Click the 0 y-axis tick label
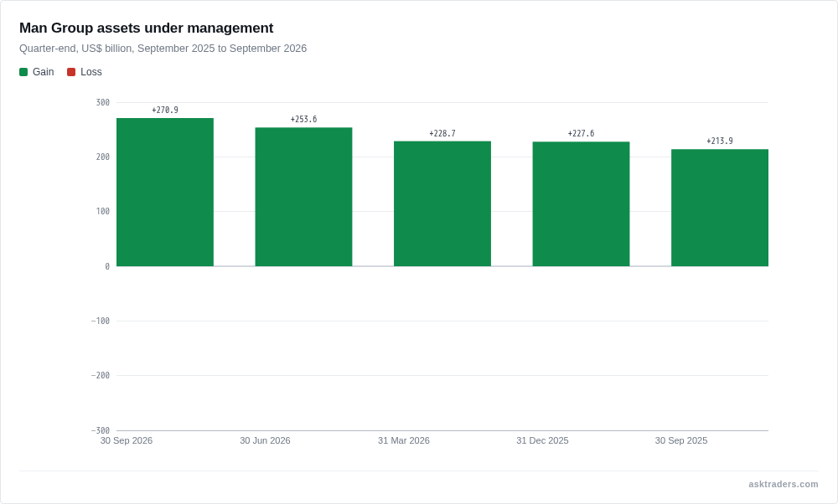The height and width of the screenshot is (504, 838). pyautogui.click(x=107, y=266)
